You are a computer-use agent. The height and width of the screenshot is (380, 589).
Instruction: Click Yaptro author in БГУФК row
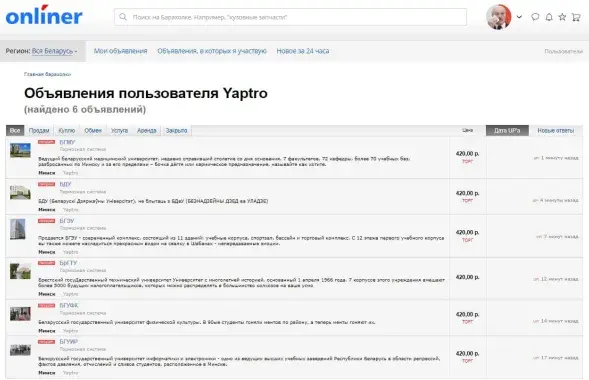point(70,331)
